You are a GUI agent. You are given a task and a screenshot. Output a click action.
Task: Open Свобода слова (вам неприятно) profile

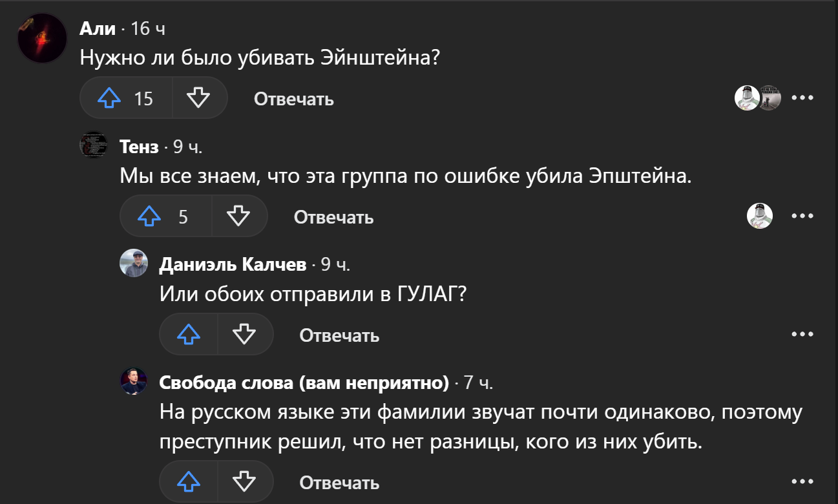coord(304,383)
